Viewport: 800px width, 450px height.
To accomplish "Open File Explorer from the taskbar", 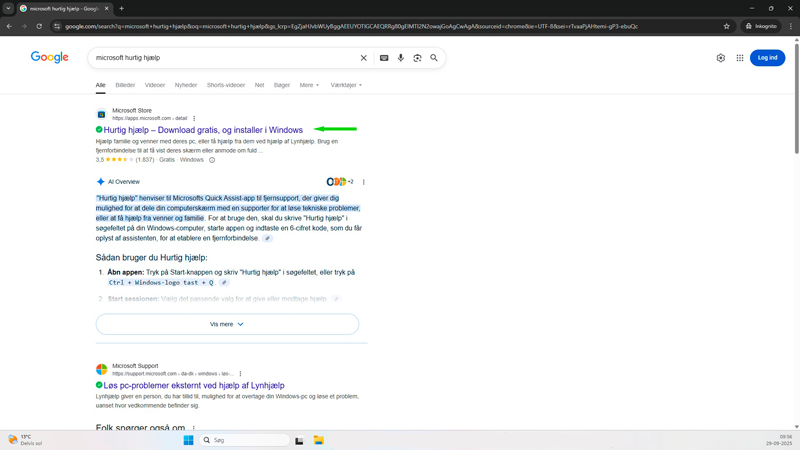I will 319,440.
